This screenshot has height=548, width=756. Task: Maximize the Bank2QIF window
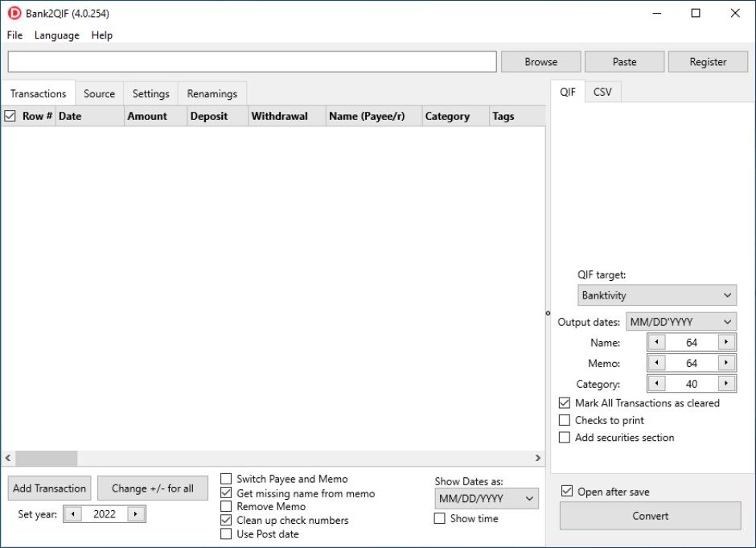click(x=696, y=13)
